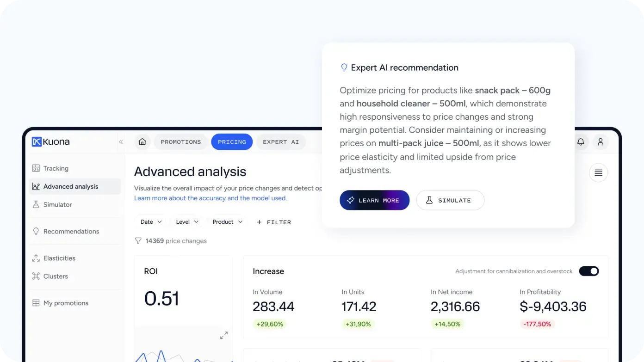Screen dimensions: 644x362
Task: Click the home icon in the top bar
Action: tap(142, 142)
